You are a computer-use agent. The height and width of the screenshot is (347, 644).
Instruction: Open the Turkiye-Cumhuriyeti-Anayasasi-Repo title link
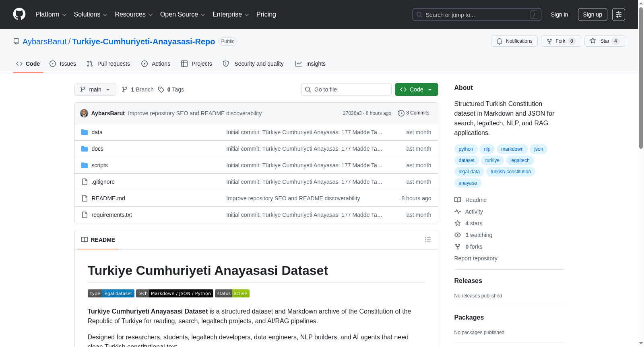[x=144, y=42]
